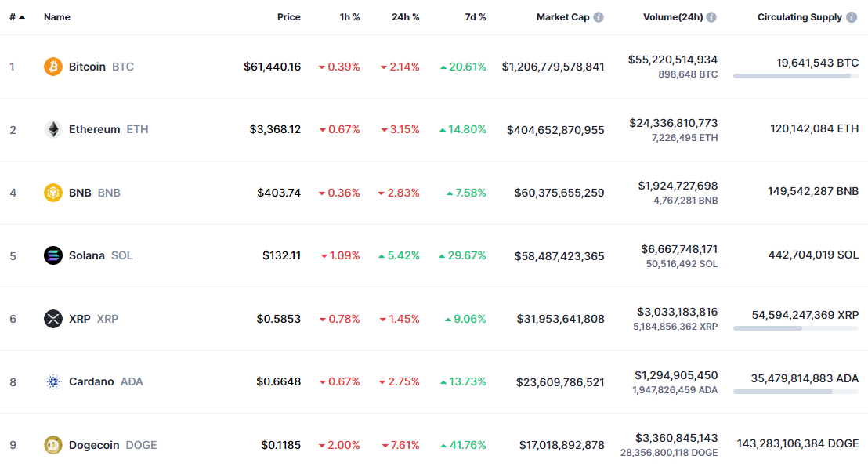Image resolution: width=868 pixels, height=470 pixels.
Task: Sort table by Name column header
Action: [x=57, y=17]
